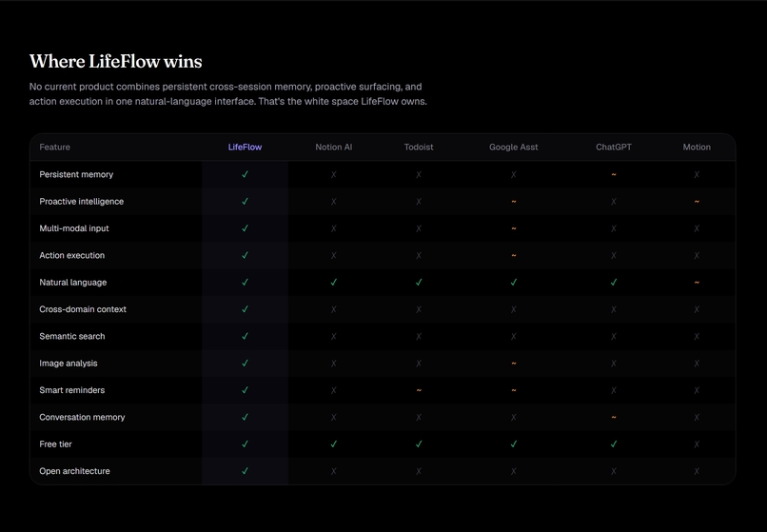
Task: Click the Where LifeFlow wins heading
Action: pyautogui.click(x=116, y=61)
